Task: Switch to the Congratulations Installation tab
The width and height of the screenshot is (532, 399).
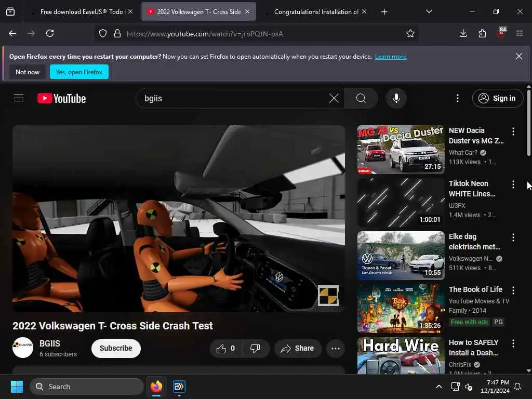Action: [x=316, y=12]
